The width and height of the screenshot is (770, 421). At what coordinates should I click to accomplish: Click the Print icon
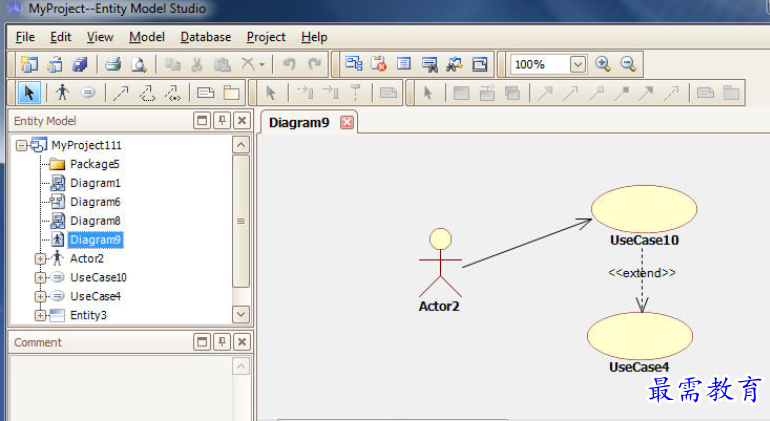[113, 64]
